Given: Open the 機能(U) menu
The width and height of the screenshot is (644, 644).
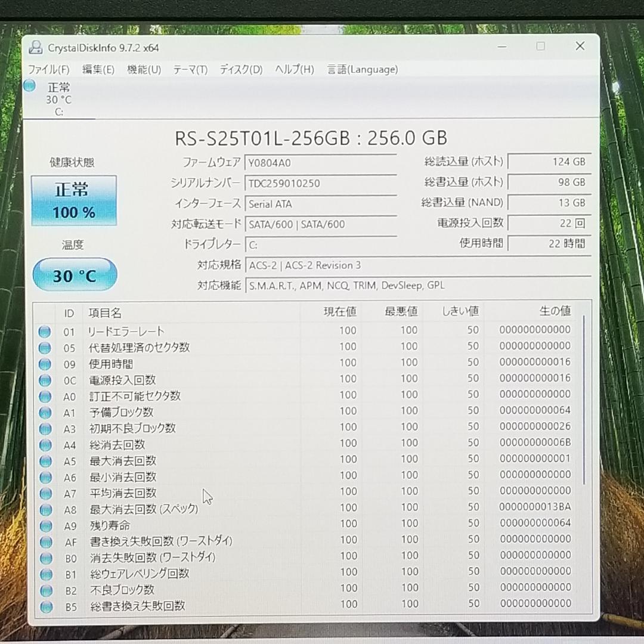Looking at the screenshot, I should pyautogui.click(x=143, y=70).
